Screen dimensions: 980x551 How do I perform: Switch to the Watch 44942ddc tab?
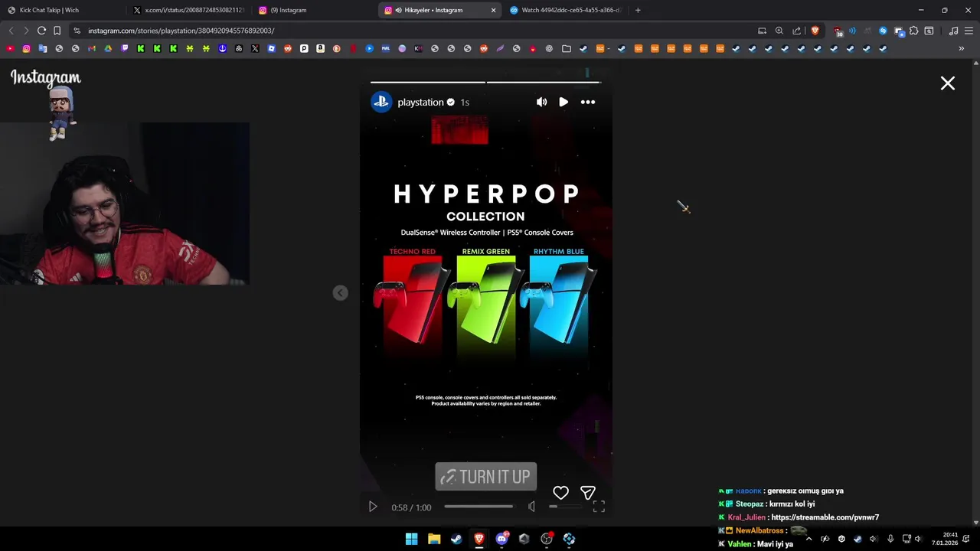pyautogui.click(x=565, y=10)
